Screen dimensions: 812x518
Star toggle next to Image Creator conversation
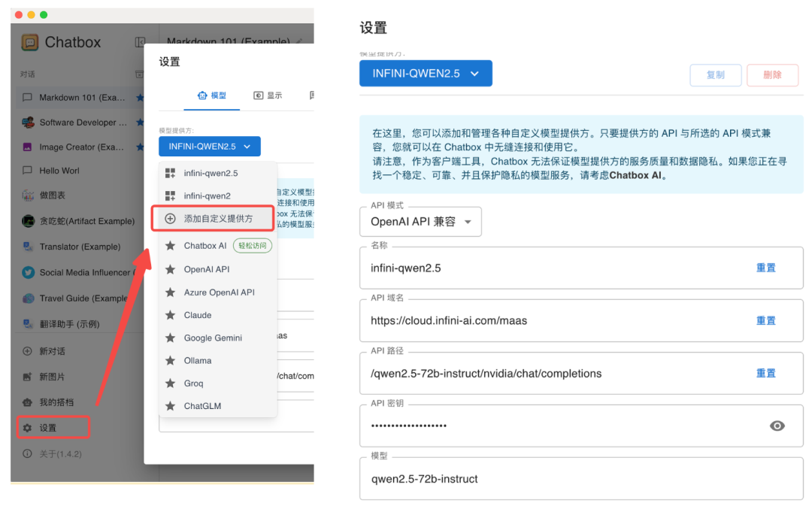(x=140, y=147)
